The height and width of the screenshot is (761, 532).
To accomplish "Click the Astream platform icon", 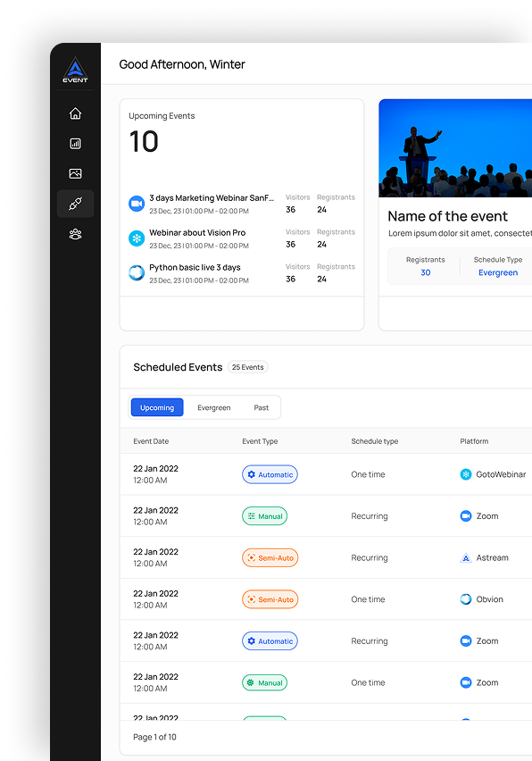I will [466, 558].
